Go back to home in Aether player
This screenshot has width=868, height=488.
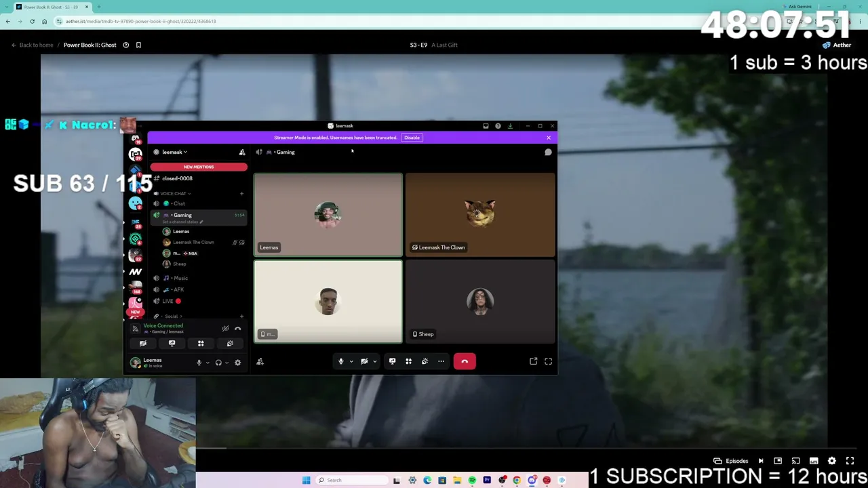coord(32,45)
